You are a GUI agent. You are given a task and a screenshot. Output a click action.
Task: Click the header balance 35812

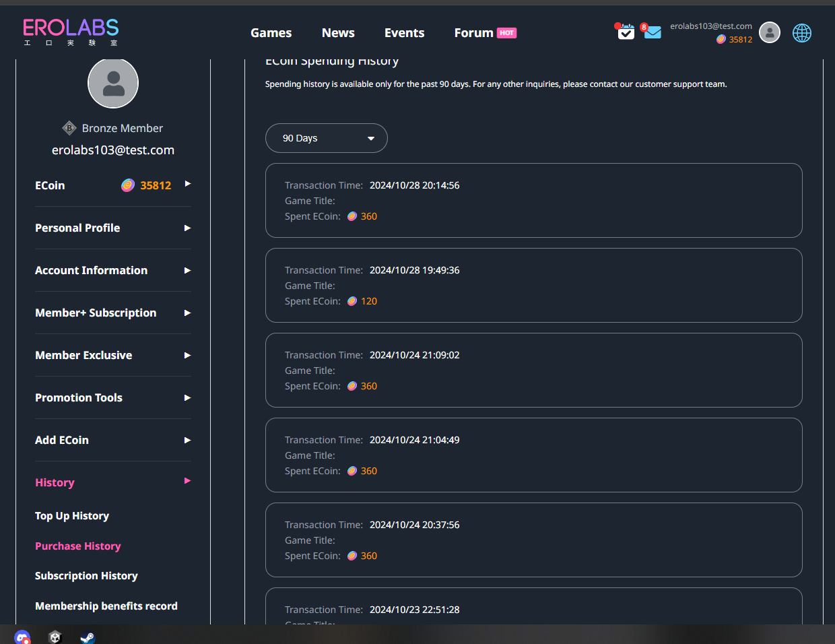tap(741, 40)
